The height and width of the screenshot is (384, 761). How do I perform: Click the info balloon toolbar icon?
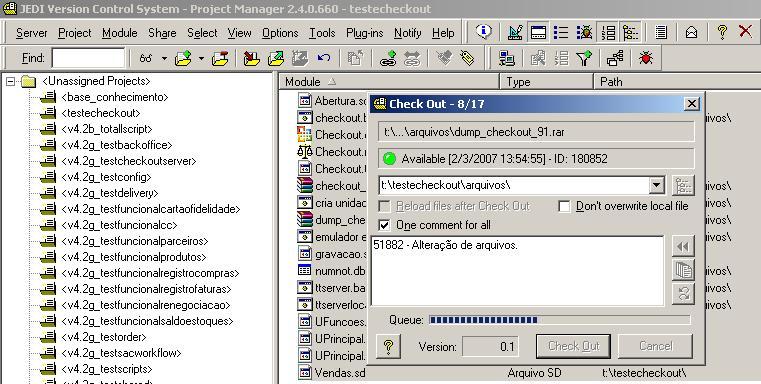[483, 32]
